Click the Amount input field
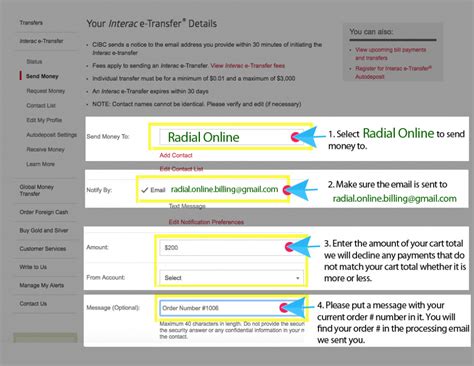The image size is (474, 366). click(231, 248)
